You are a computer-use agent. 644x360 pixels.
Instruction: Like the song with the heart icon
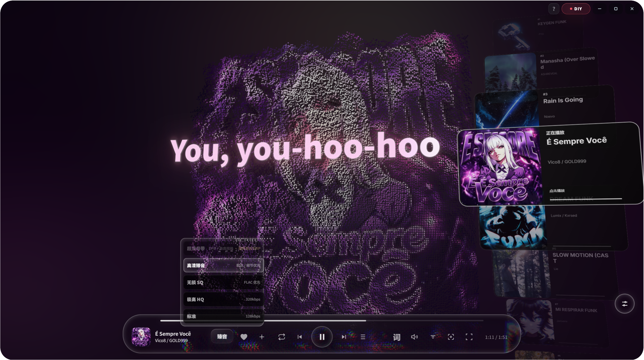(244, 337)
